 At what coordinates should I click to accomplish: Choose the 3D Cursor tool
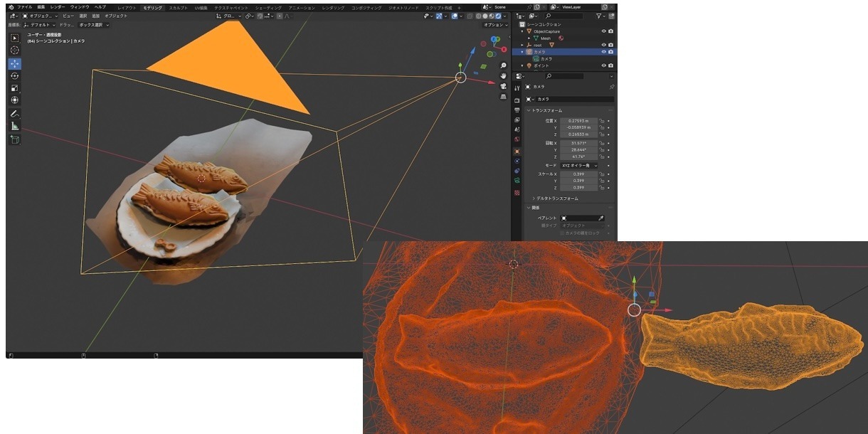click(14, 50)
